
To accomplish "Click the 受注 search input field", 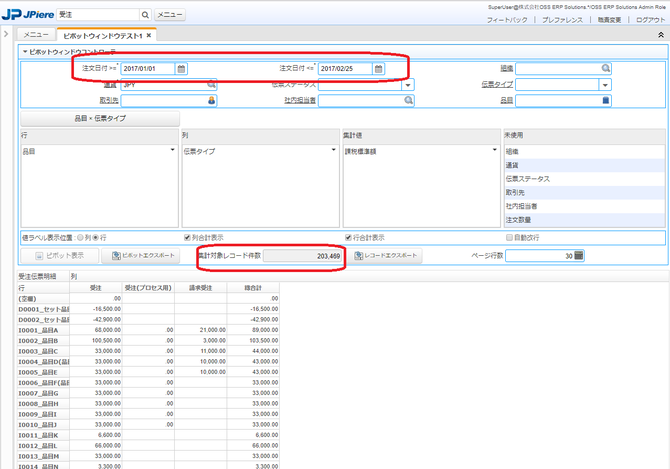I will tap(98, 15).
